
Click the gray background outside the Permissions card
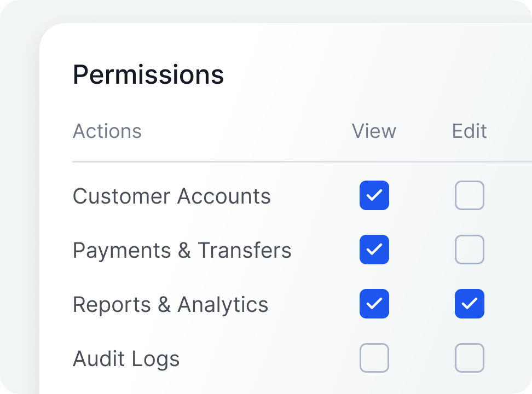coord(16,219)
